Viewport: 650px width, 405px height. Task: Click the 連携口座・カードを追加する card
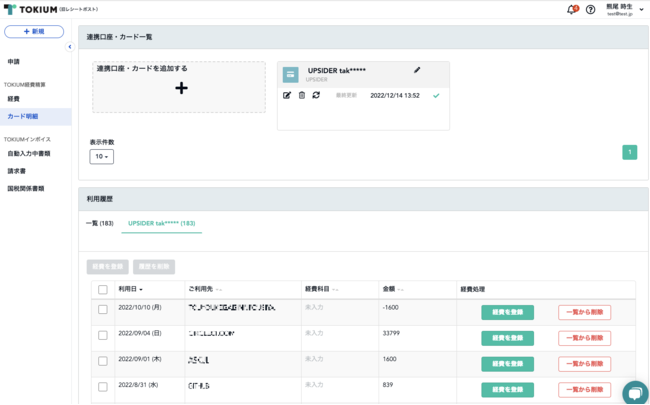[179, 87]
